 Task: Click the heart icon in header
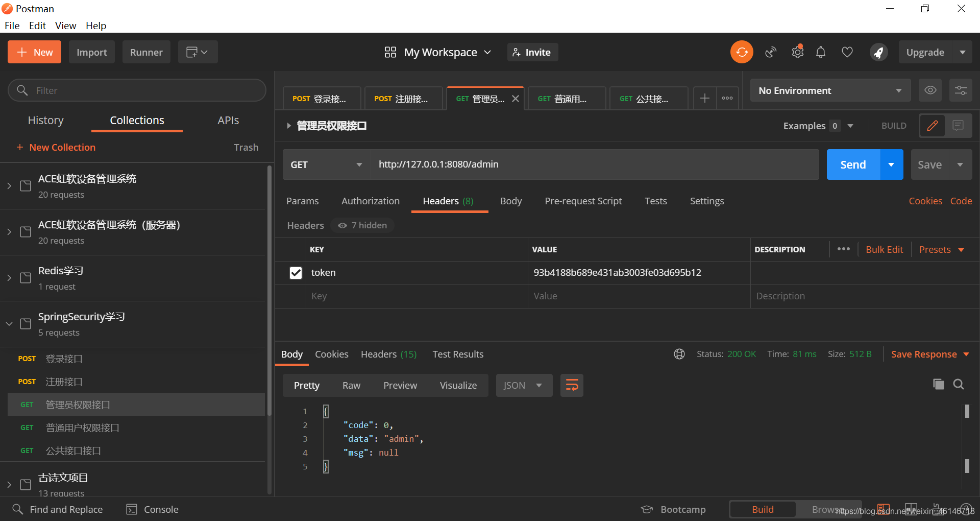tap(847, 52)
